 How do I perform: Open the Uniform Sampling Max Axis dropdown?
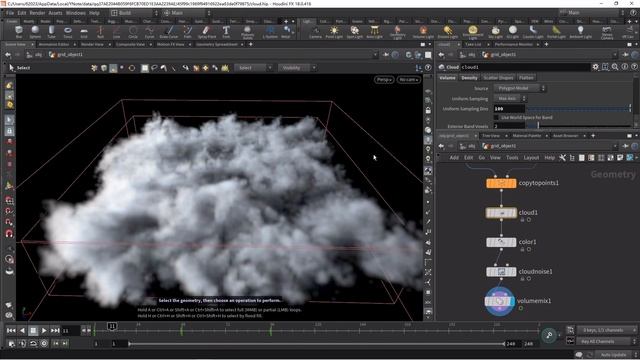click(510, 98)
